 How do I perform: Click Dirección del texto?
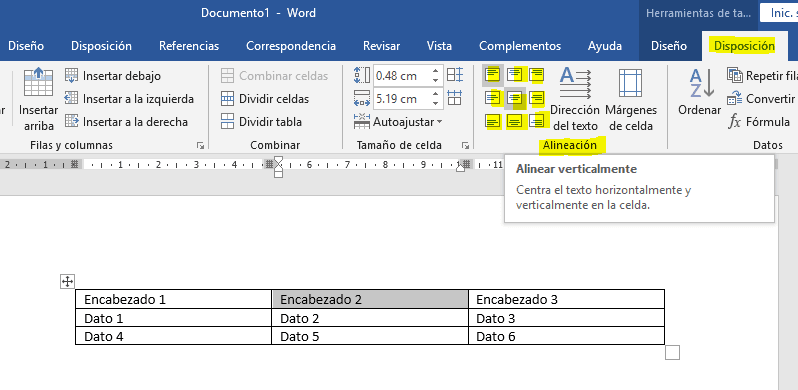tap(575, 100)
